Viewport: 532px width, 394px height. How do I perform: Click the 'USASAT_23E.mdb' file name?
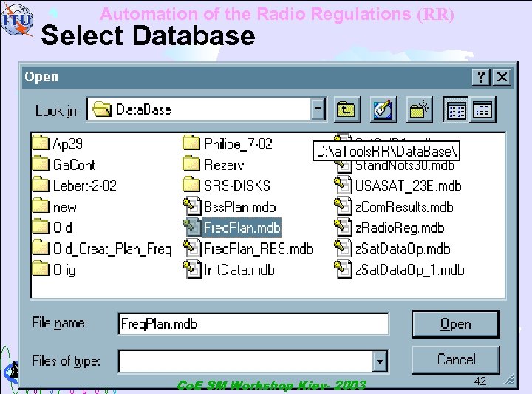click(x=408, y=186)
